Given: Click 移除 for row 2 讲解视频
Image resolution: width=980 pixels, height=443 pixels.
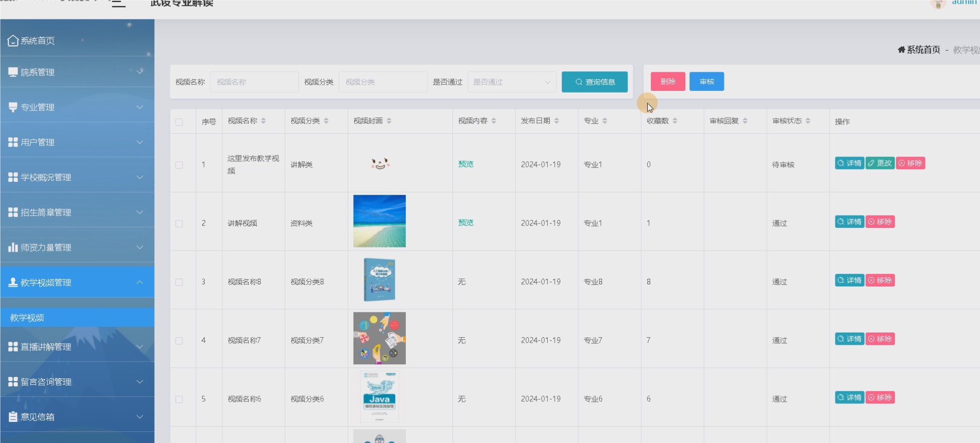Looking at the screenshot, I should pos(880,222).
